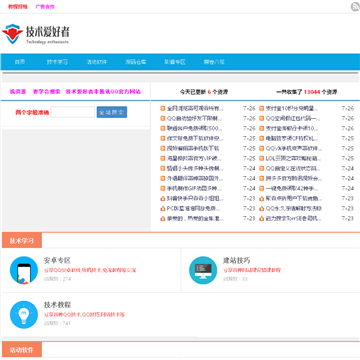Open 技术学习 in the blue nav bar
The width and height of the screenshot is (360, 360).
tap(57, 62)
